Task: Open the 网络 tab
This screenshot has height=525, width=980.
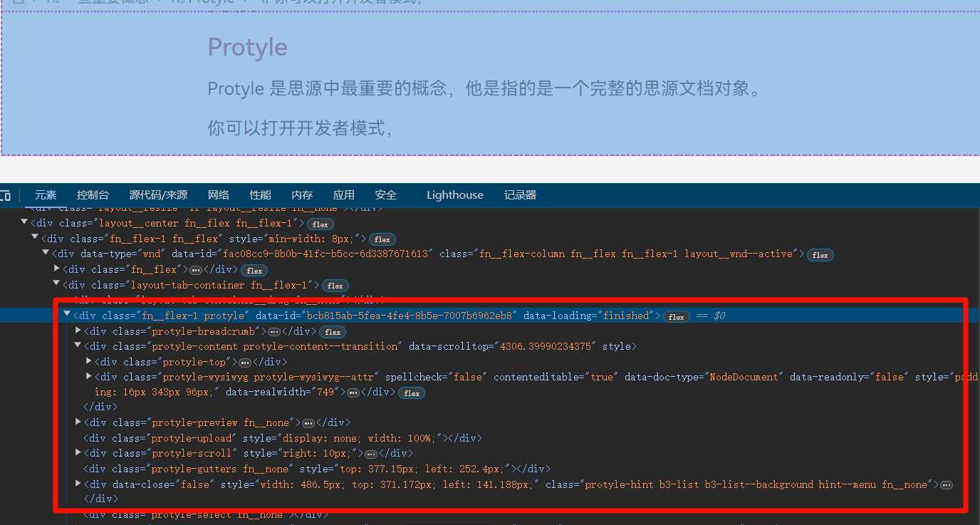Action: tap(219, 195)
